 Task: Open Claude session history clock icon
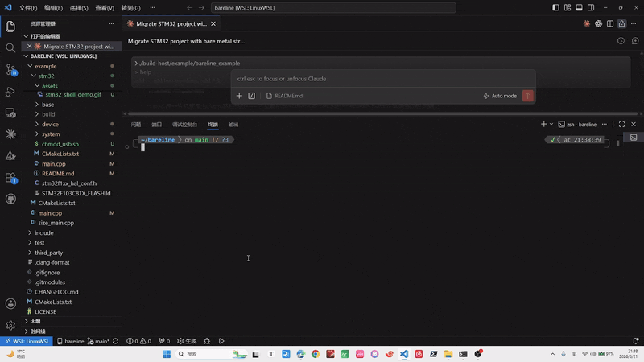(x=621, y=41)
